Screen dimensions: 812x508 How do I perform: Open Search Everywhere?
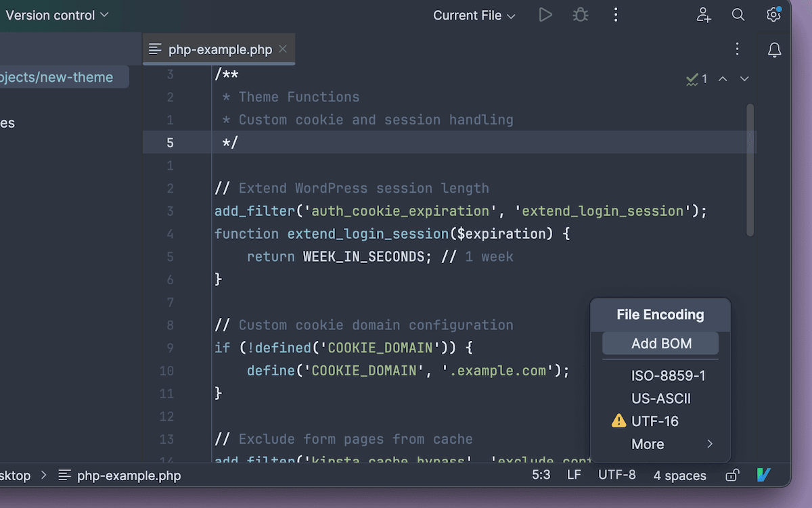coord(738,14)
